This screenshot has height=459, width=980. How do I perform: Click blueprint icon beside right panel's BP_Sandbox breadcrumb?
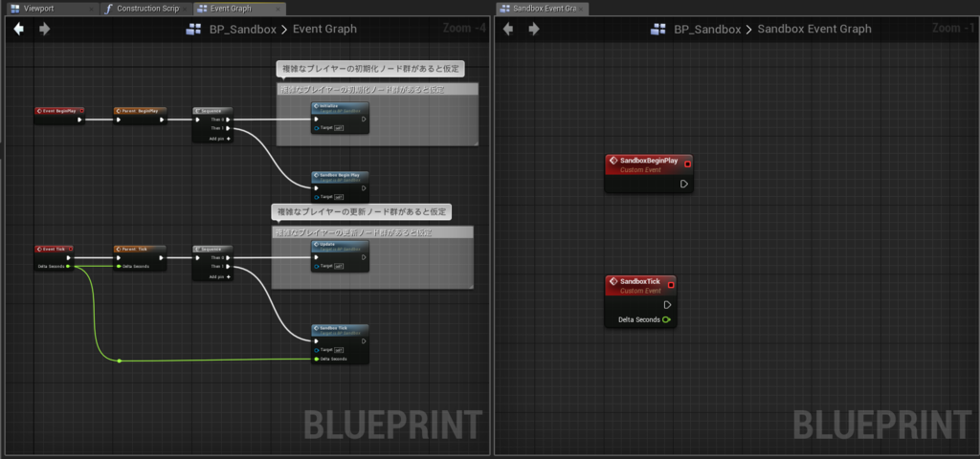coord(658,30)
